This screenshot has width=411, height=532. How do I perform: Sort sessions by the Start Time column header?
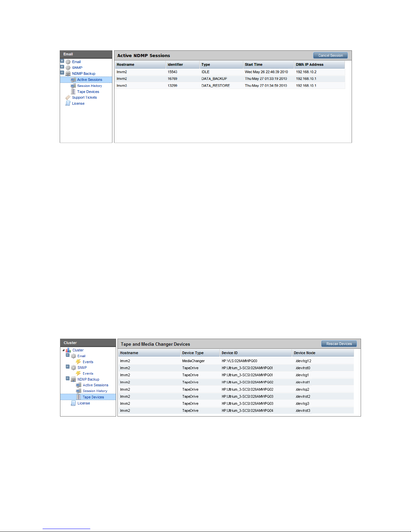tap(254, 64)
